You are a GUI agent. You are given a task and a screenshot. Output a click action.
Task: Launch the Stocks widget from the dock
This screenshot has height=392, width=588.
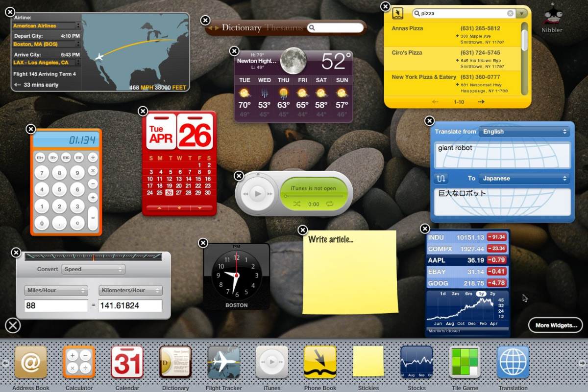tap(416, 362)
